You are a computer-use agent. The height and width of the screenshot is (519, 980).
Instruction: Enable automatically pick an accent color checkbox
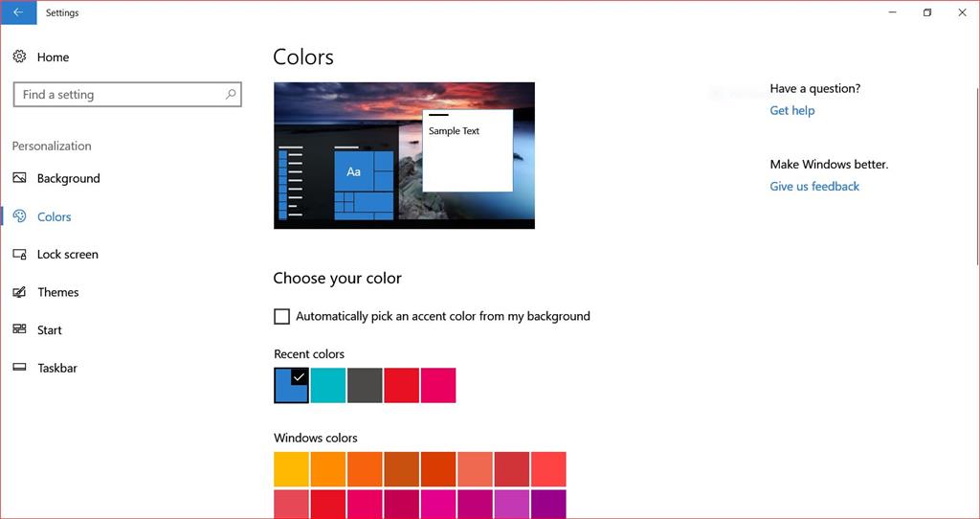[282, 316]
